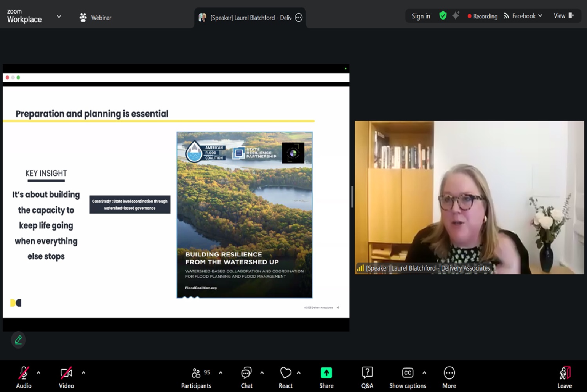587x392 pixels.
Task: Leave the webinar
Action: [x=564, y=378]
